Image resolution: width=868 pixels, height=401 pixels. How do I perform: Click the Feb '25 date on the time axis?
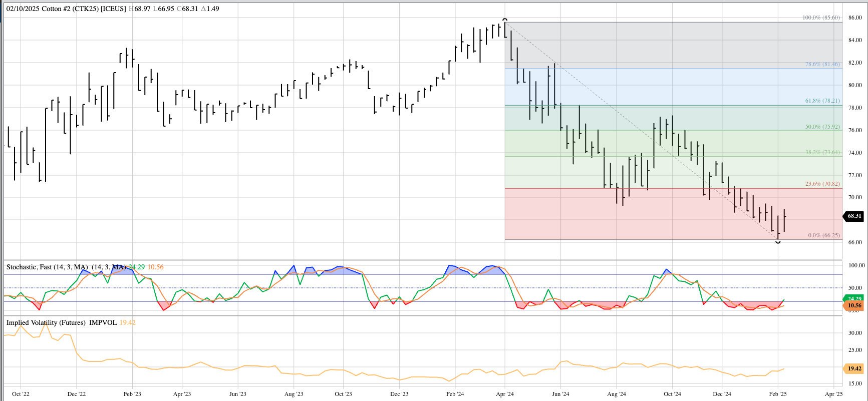click(778, 394)
